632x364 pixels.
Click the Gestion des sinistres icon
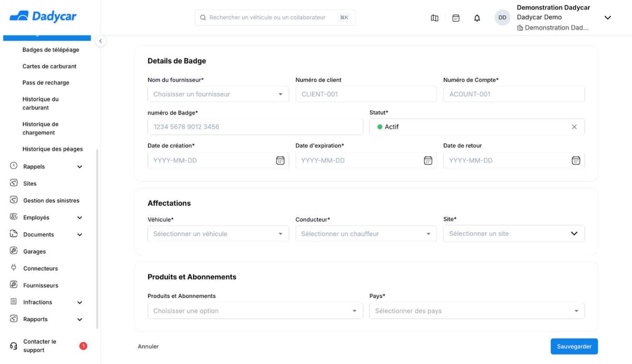[14, 200]
